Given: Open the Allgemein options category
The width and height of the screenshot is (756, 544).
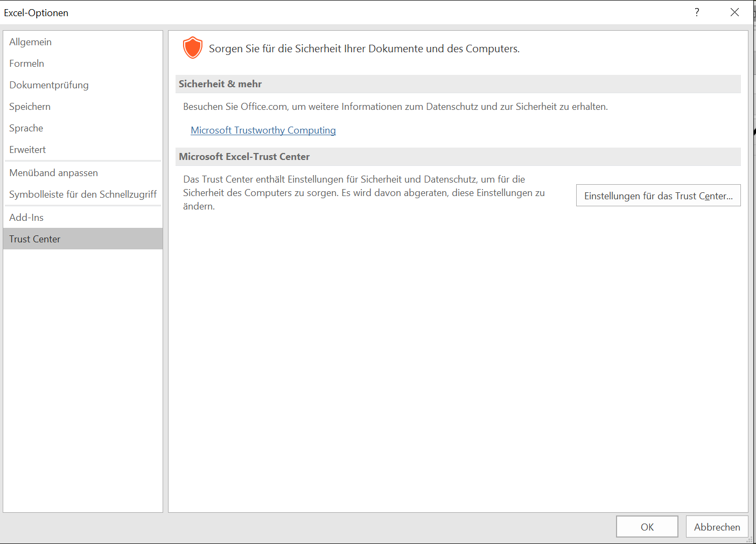Looking at the screenshot, I should 83,42.
